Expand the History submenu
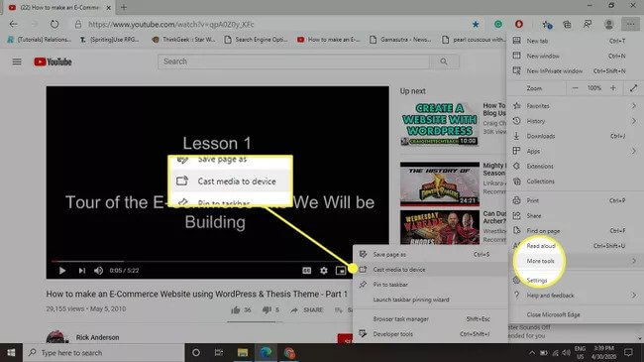Image resolution: width=644 pixels, height=362 pixels. (575, 121)
